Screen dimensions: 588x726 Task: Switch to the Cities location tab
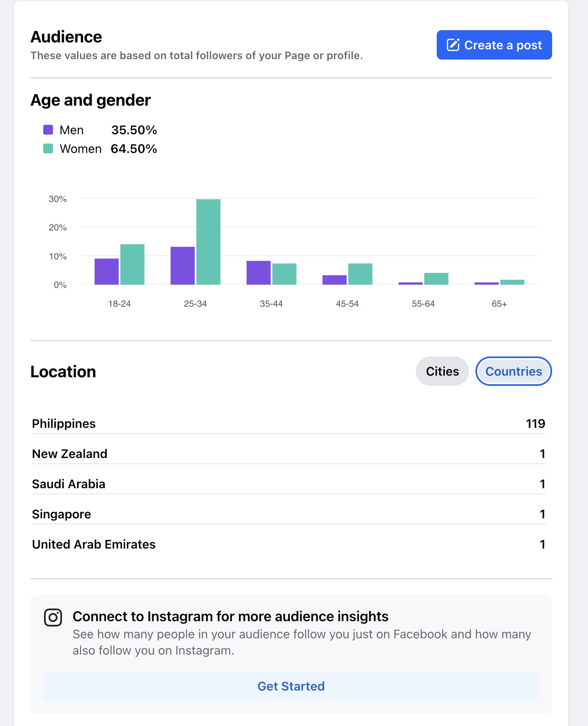[442, 371]
